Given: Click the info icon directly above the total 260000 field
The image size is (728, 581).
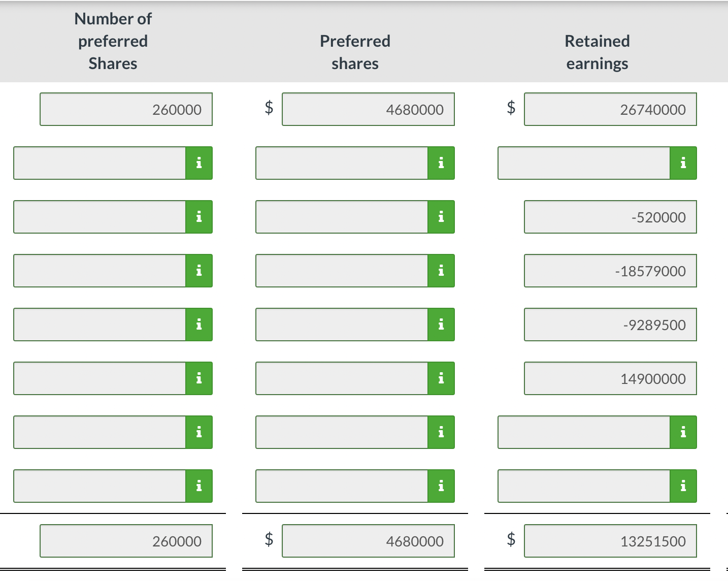Looking at the screenshot, I should tap(199, 486).
